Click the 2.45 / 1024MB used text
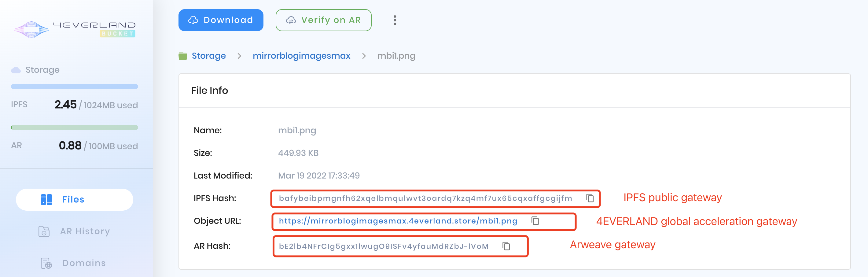Image resolution: width=868 pixels, height=277 pixels. (x=96, y=105)
